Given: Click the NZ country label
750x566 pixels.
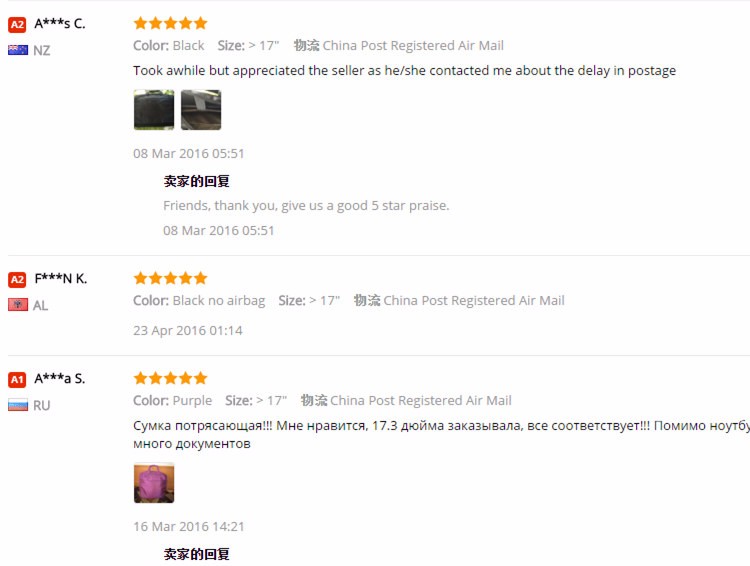Looking at the screenshot, I should [x=42, y=50].
